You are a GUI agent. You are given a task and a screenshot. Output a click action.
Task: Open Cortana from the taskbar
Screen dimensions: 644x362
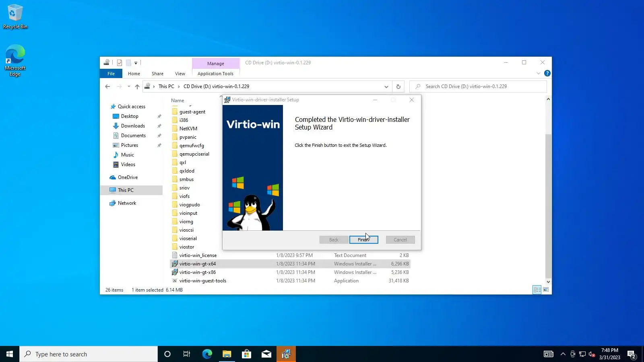coord(167,354)
